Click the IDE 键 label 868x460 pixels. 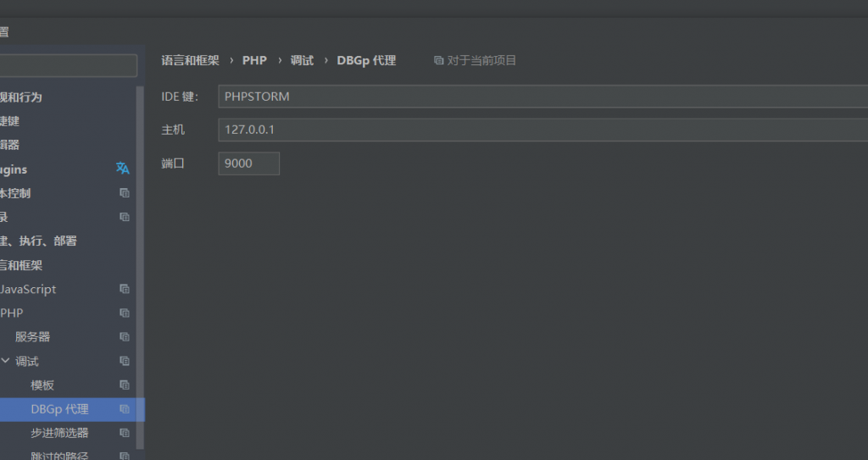coord(180,97)
